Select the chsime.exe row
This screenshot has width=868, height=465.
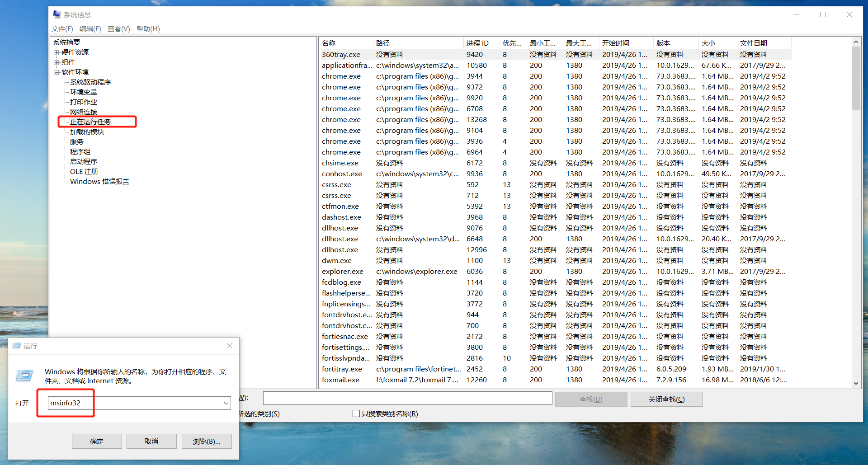pos(556,163)
